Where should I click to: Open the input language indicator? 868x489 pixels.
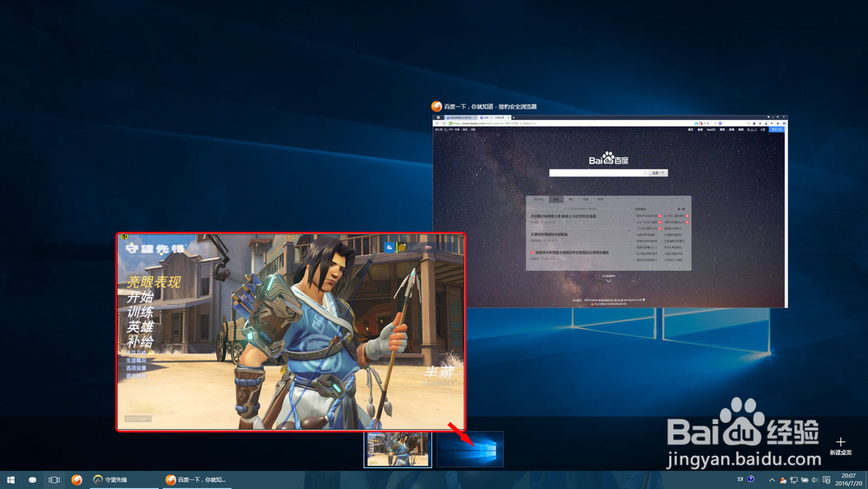(x=739, y=479)
